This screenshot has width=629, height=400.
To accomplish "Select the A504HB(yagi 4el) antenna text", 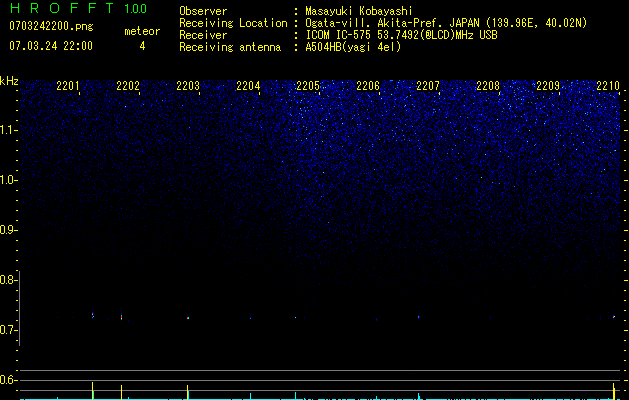I will (353, 47).
